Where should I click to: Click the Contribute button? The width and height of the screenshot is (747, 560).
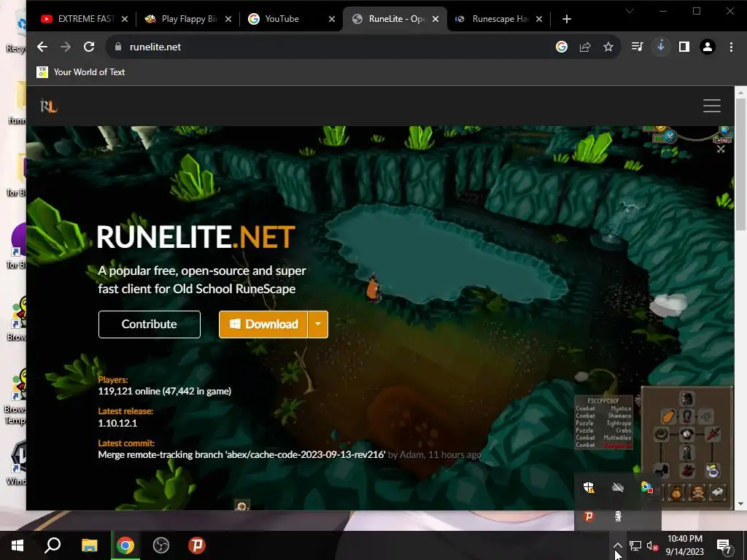(149, 324)
